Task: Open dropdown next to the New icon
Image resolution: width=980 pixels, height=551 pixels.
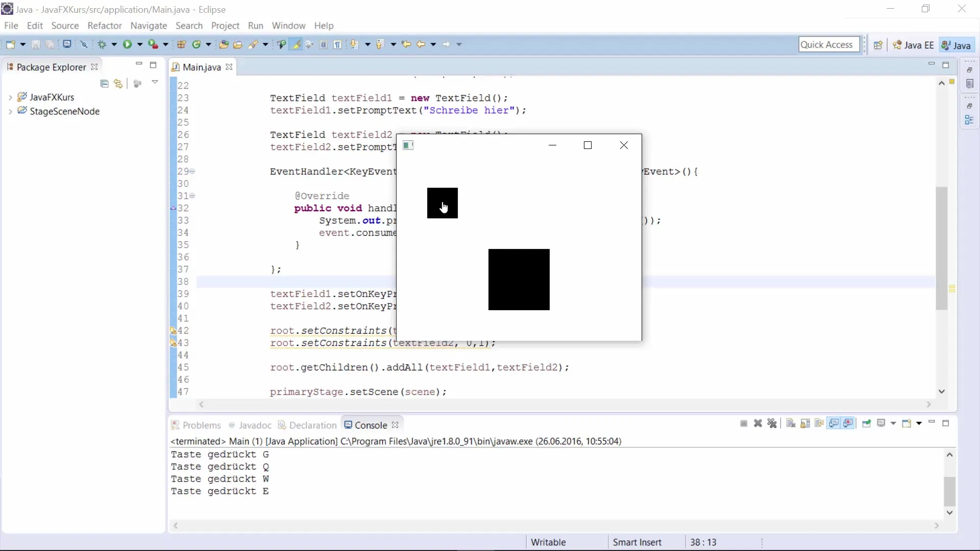Action: coord(22,45)
